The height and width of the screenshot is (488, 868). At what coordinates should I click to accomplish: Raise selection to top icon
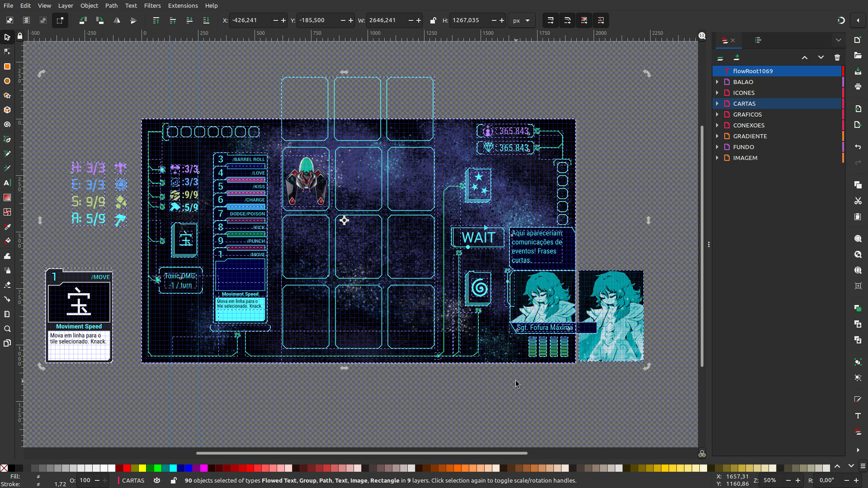pyautogui.click(x=156, y=20)
